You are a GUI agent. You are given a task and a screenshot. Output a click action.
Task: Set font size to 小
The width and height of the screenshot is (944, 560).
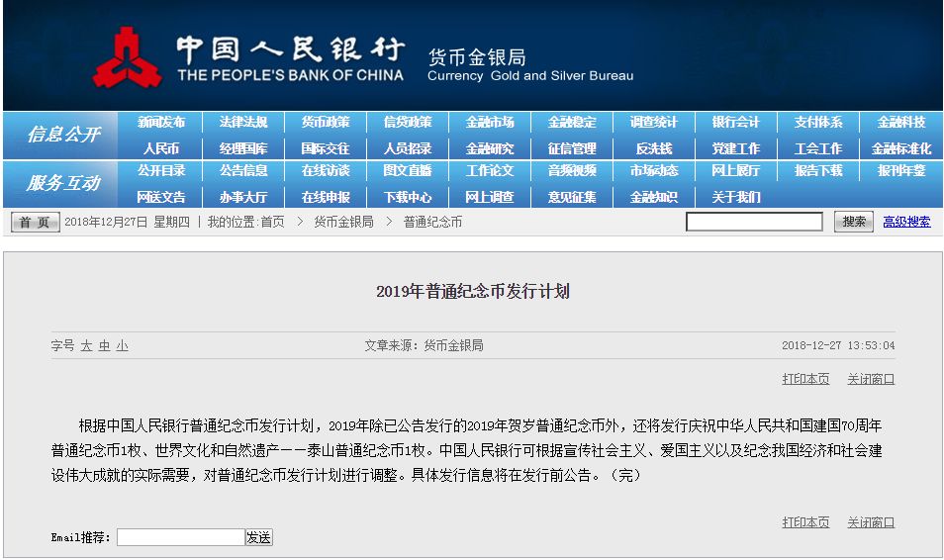click(123, 345)
